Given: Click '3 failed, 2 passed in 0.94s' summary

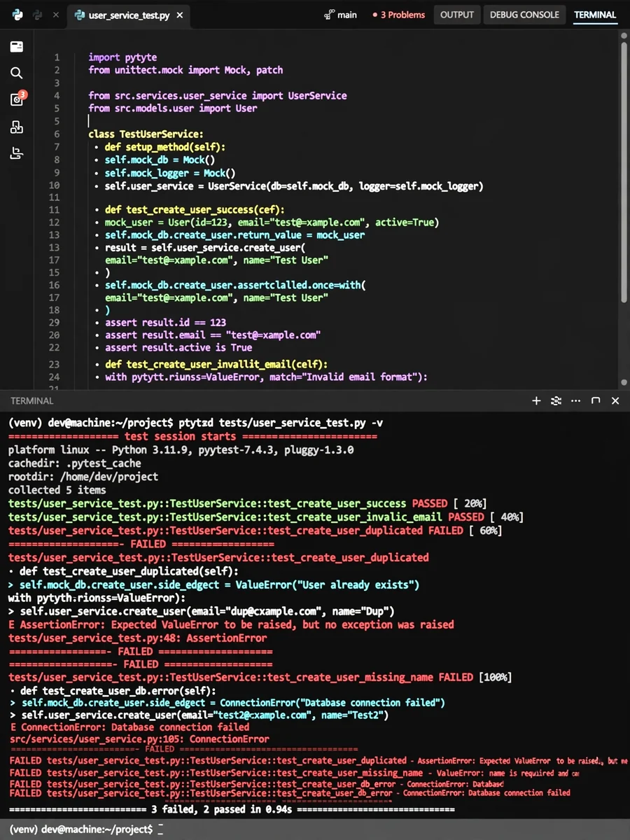Looking at the screenshot, I should (x=223, y=809).
